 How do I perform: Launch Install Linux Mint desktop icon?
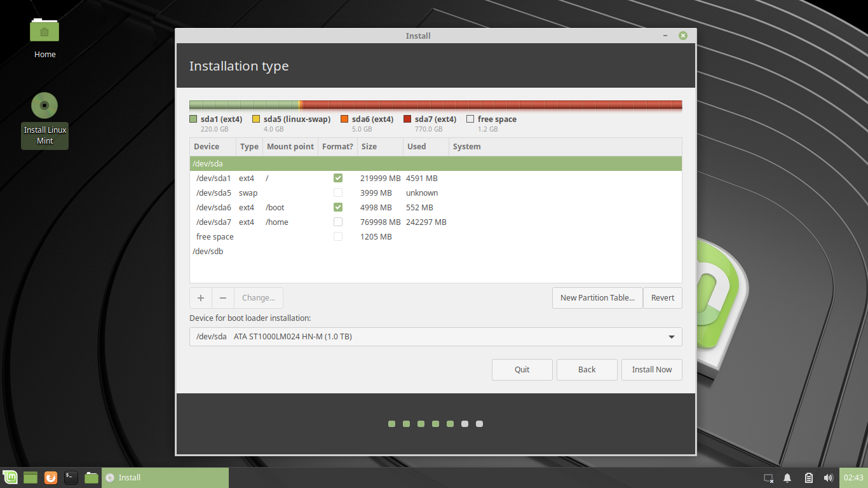[44, 121]
